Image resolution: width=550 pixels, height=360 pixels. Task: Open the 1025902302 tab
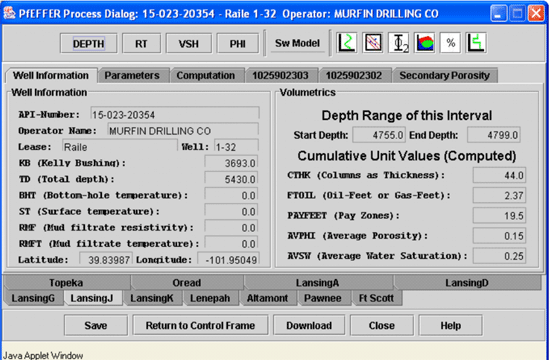click(x=354, y=75)
